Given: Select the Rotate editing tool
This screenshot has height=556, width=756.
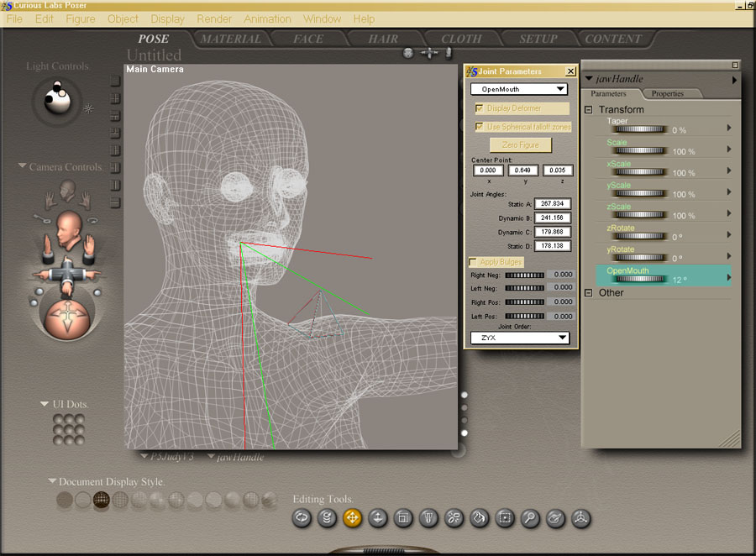Looking at the screenshot, I should click(302, 518).
